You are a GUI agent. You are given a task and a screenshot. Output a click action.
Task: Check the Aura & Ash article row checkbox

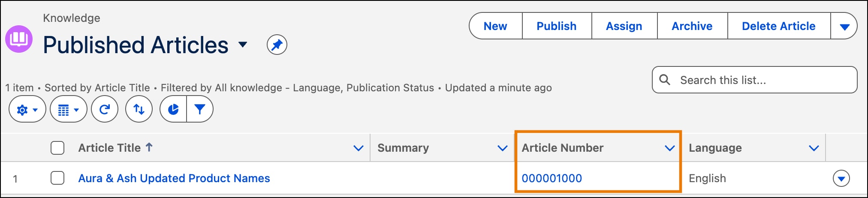pos(57,178)
